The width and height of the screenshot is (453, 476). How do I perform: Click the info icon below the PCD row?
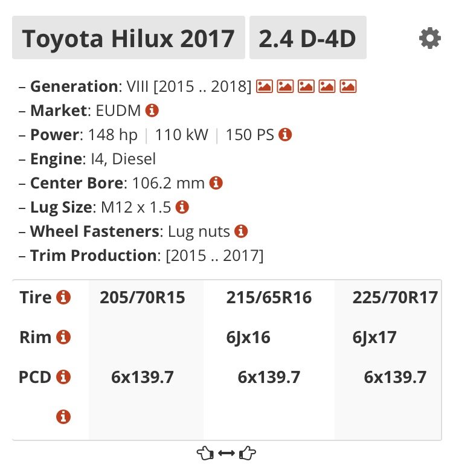point(63,417)
